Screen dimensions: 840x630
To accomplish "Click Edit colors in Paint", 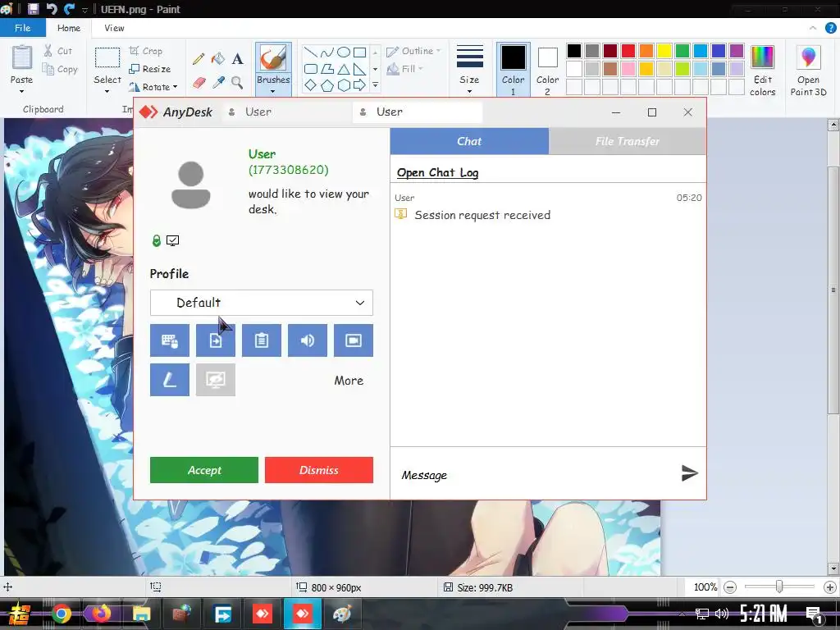I will 762,71.
